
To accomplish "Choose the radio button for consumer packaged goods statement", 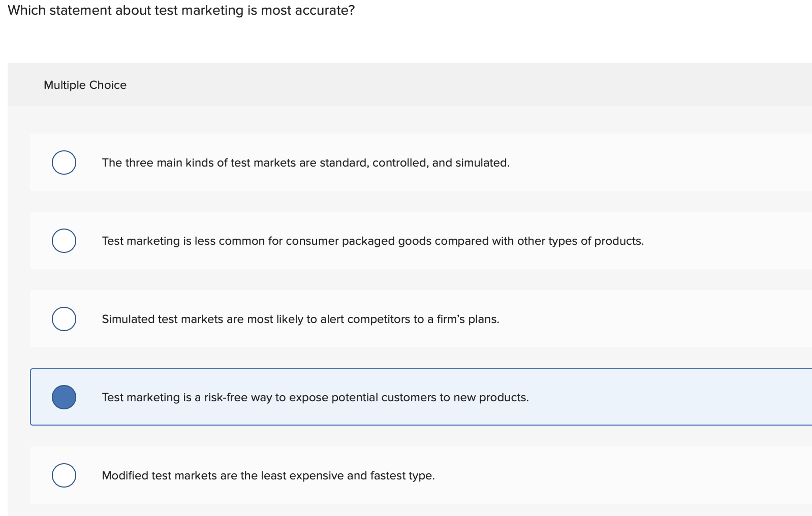I will pos(64,241).
